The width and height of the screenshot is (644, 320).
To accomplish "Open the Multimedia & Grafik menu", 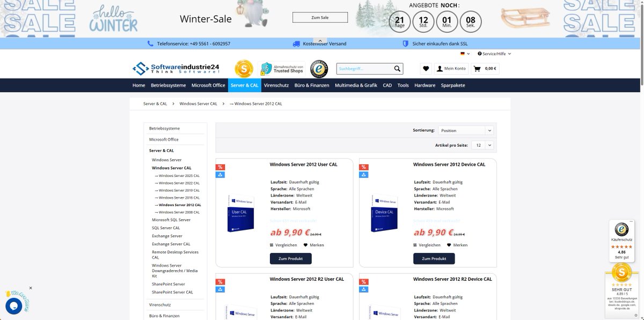I will [356, 85].
